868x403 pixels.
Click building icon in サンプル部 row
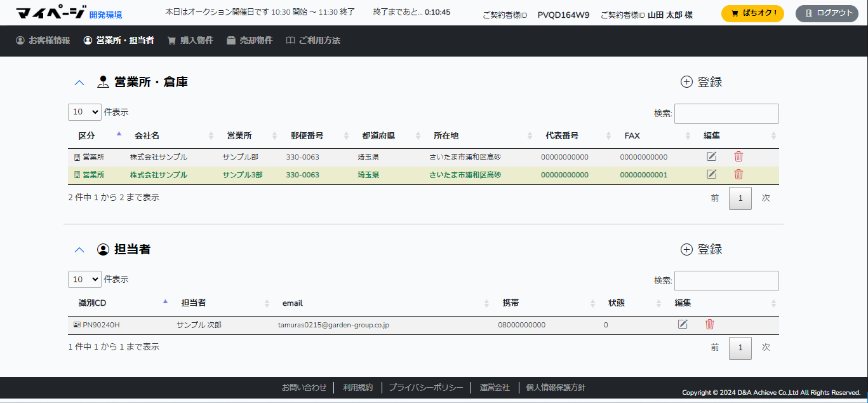point(77,157)
